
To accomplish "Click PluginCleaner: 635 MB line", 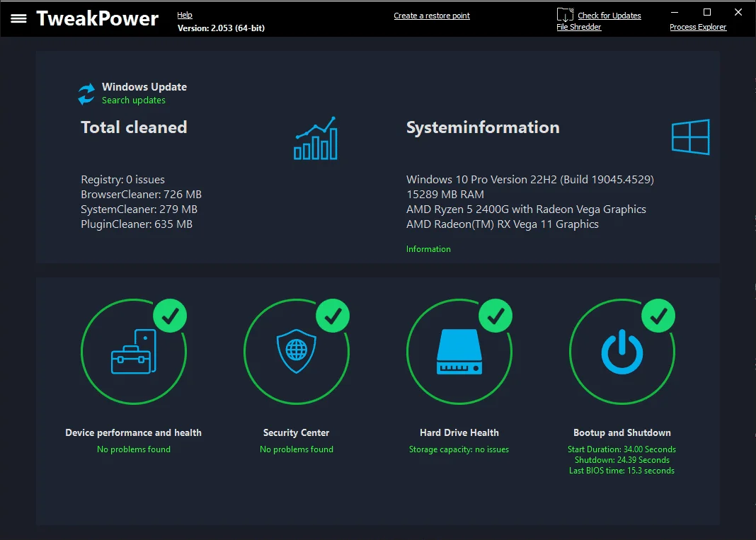I will (137, 224).
